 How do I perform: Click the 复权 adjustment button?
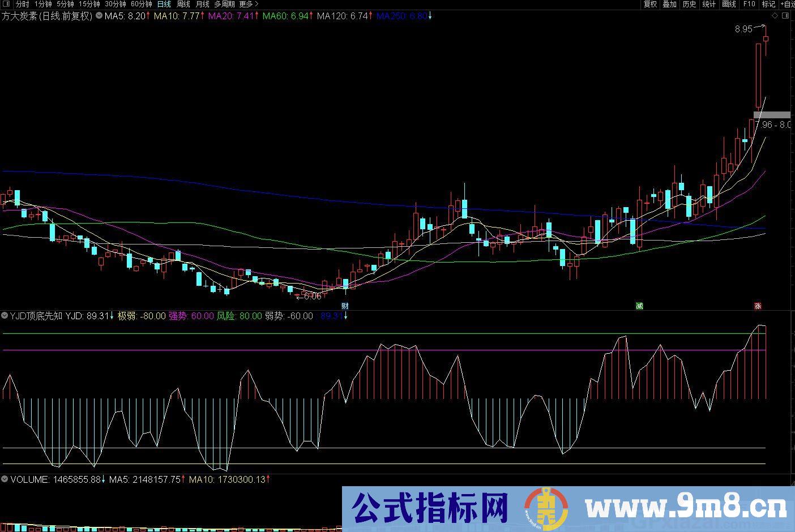[651, 4]
